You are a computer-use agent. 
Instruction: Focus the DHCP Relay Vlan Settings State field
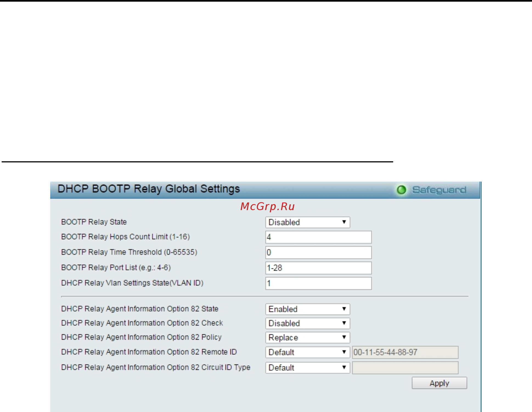(x=319, y=283)
